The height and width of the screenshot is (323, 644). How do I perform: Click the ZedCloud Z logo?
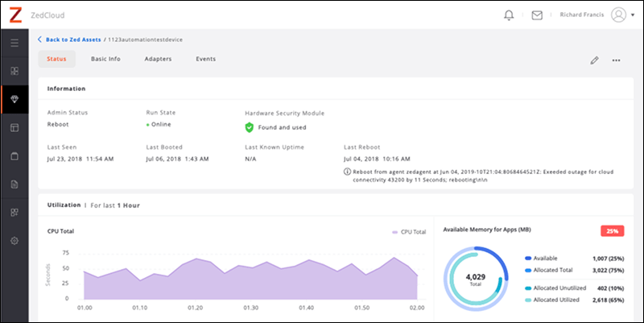[x=14, y=14]
